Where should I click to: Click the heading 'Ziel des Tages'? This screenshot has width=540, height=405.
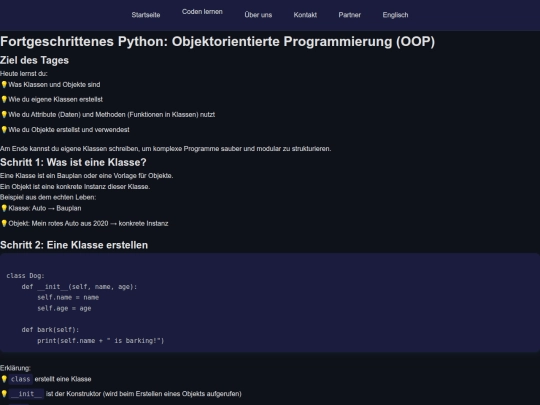(34, 60)
